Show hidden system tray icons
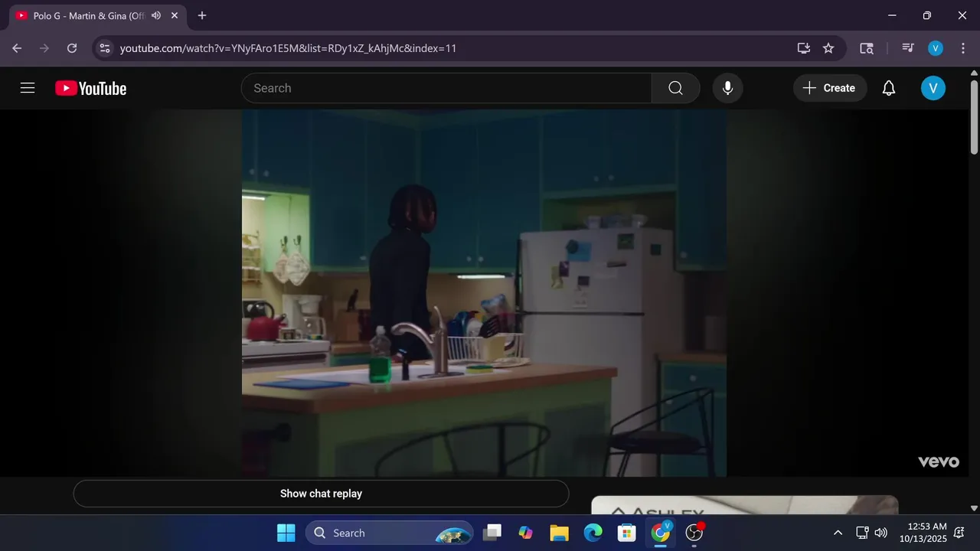980x551 pixels. pyautogui.click(x=838, y=533)
